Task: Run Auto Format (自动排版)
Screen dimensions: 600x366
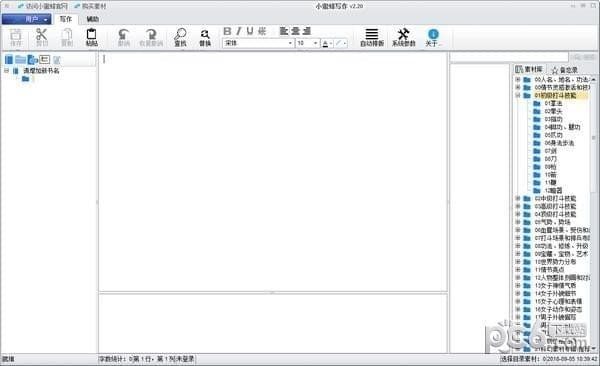Action: (372, 38)
